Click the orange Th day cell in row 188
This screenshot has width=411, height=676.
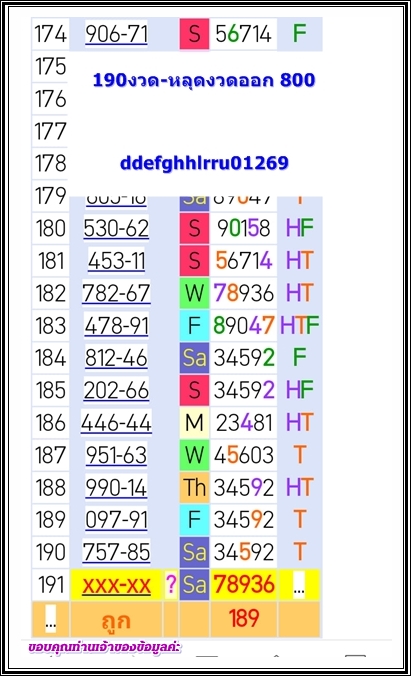[195, 487]
